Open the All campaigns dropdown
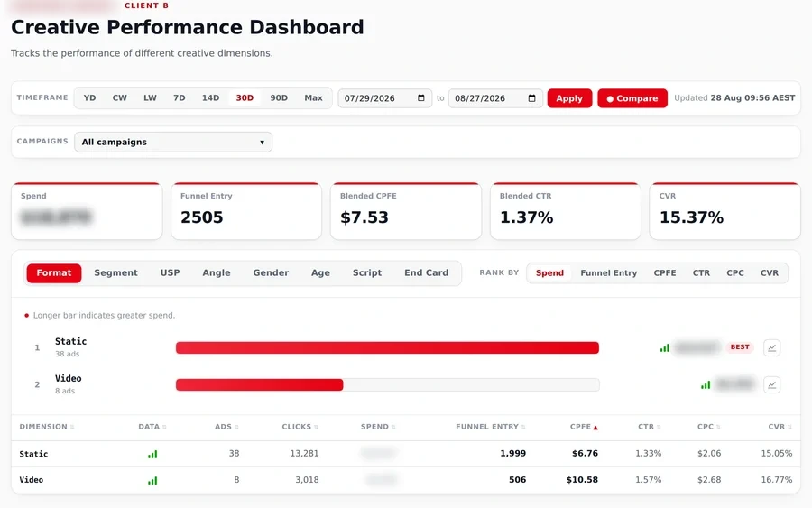Viewport: 812px width, 508px height. click(x=173, y=142)
